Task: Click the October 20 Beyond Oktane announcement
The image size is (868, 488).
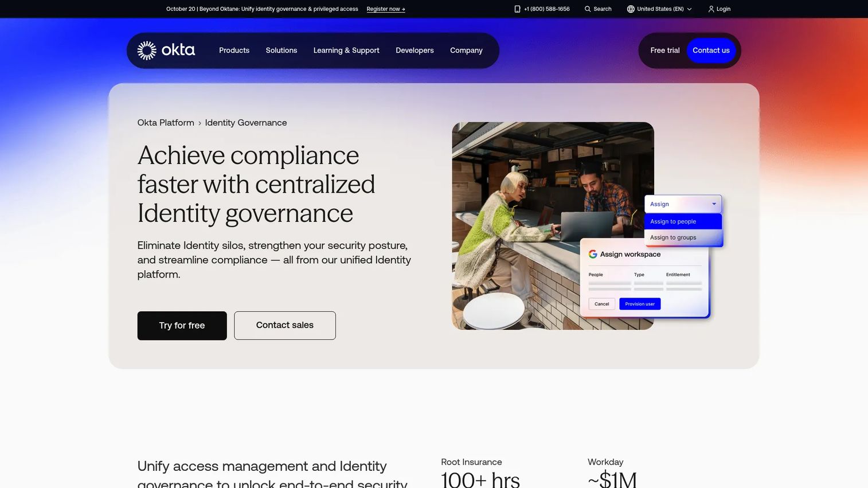Action: [x=262, y=9]
